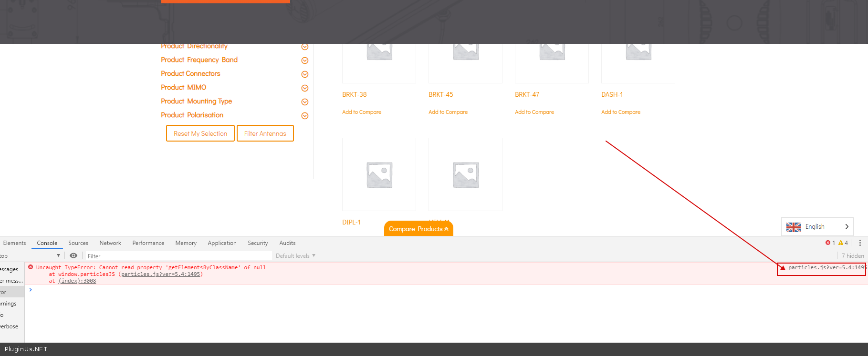This screenshot has width=868, height=356.
Task: Open the DIPL-1 product thumbnail
Action: (379, 174)
